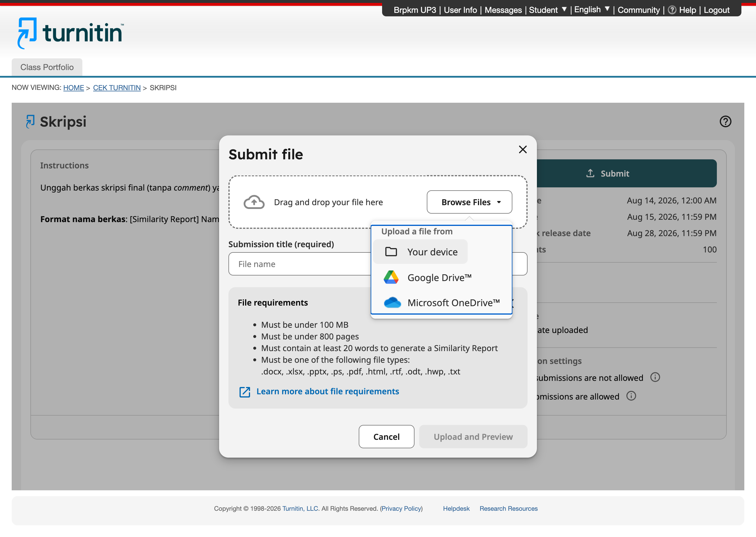Select Microsoft OneDrive upload option
The height and width of the screenshot is (537, 756).
[441, 303]
